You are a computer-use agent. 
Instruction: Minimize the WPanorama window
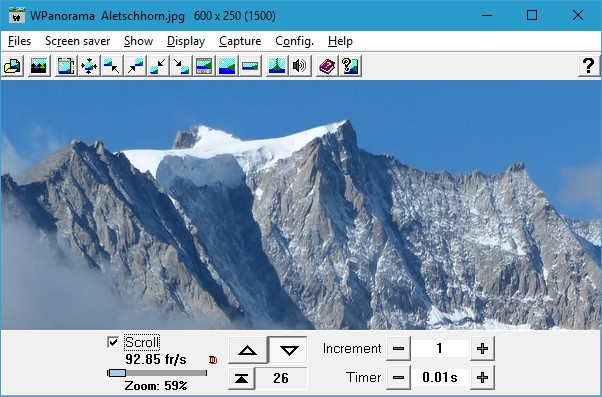[487, 15]
